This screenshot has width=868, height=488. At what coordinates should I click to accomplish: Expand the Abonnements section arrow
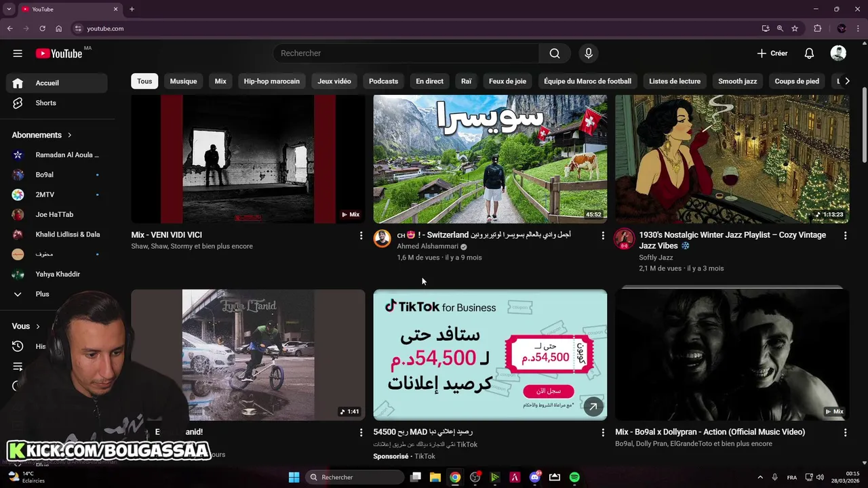(69, 135)
